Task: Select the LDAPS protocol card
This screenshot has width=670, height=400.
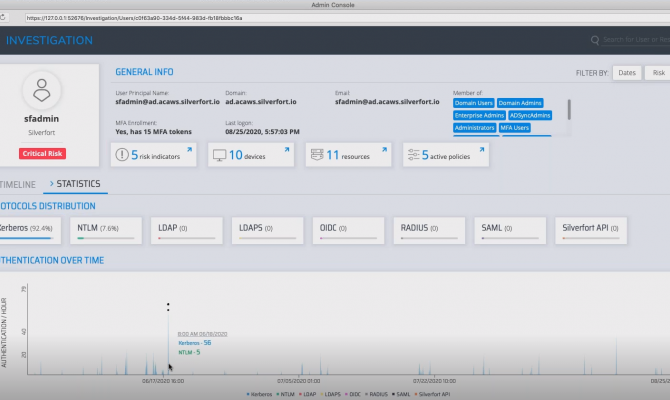Action: tap(267, 231)
